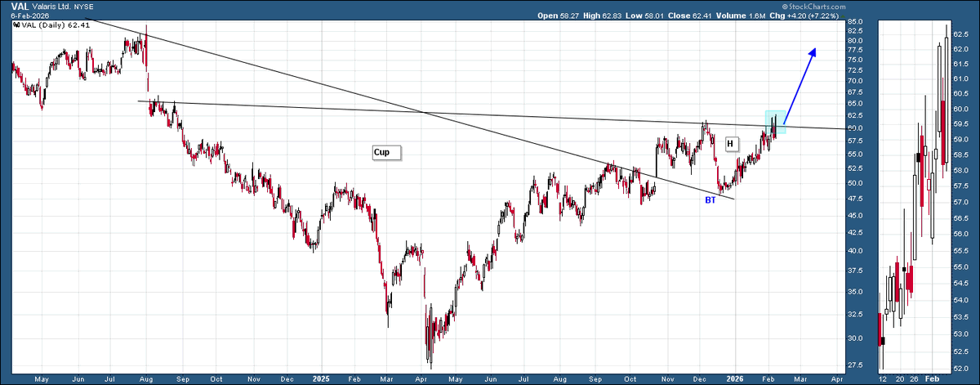Click the Open 58.27 value
This screenshot has height=385, width=980.
559,16
